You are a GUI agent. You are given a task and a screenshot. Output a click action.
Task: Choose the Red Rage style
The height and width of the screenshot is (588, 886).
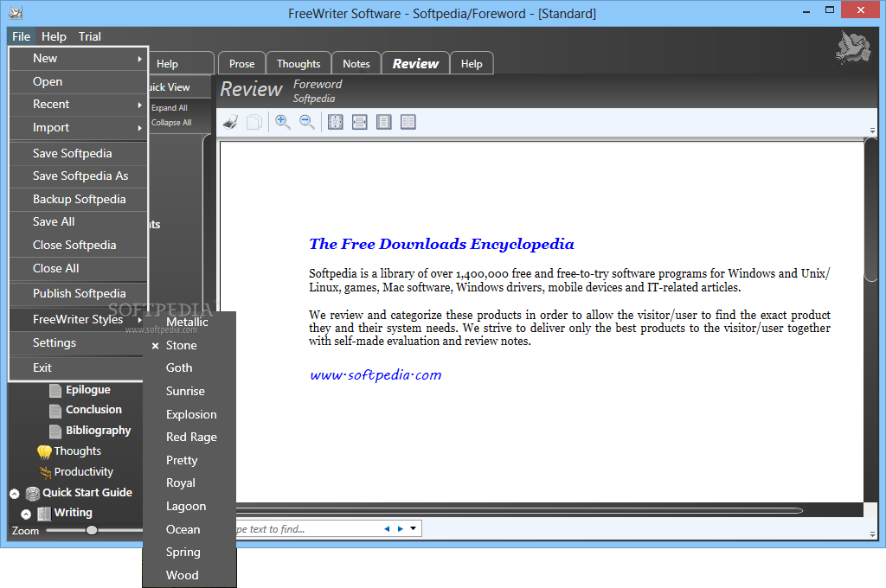click(x=189, y=437)
